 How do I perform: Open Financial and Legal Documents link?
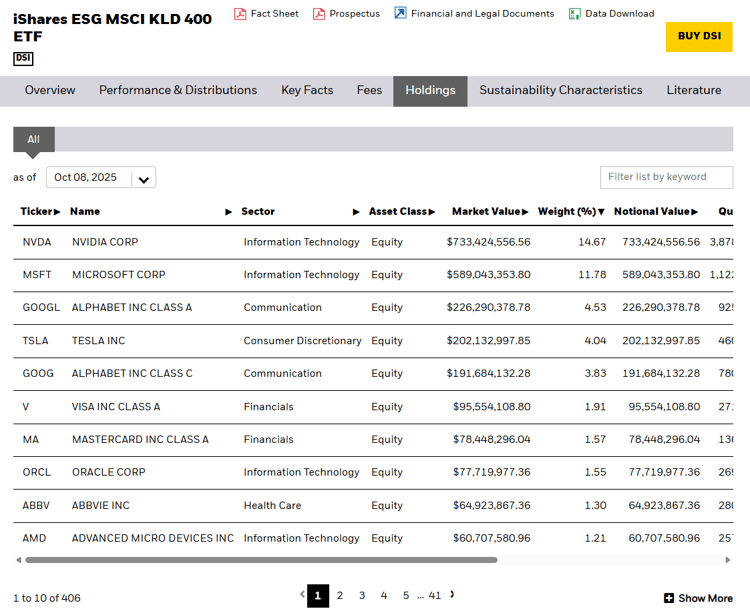pos(483,13)
